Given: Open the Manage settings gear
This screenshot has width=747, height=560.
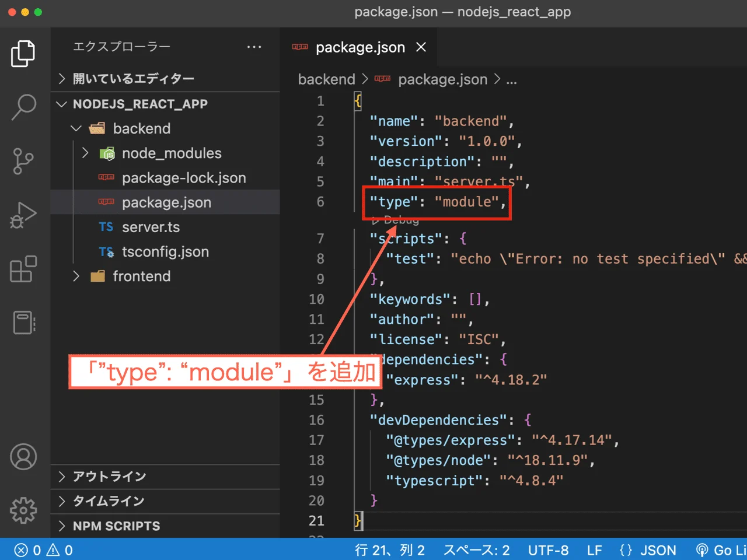Looking at the screenshot, I should pyautogui.click(x=23, y=510).
